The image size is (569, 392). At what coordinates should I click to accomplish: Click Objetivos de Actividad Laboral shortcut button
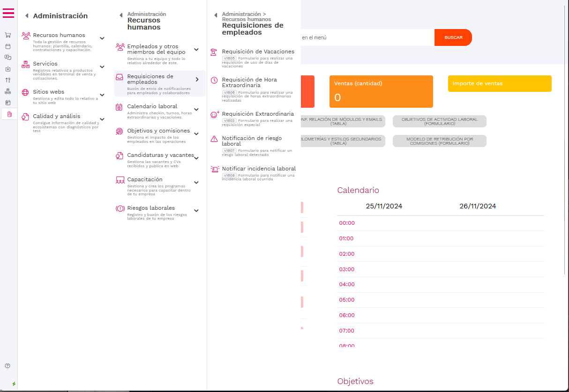click(439, 121)
